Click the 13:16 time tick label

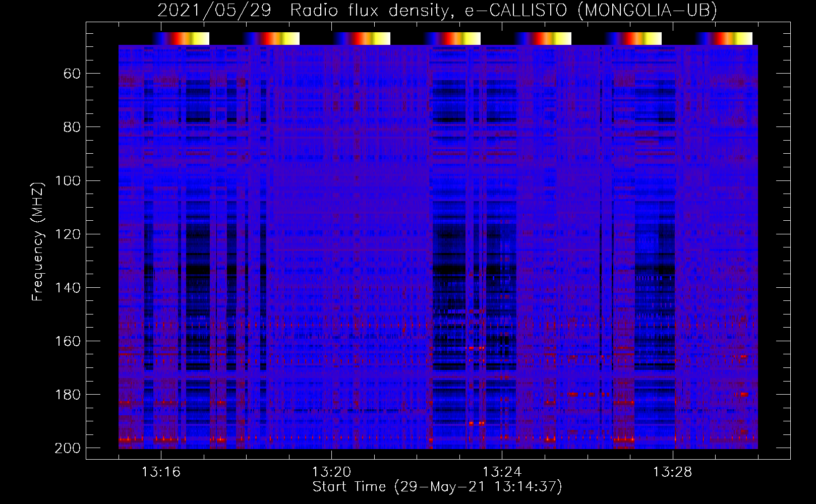pos(161,472)
